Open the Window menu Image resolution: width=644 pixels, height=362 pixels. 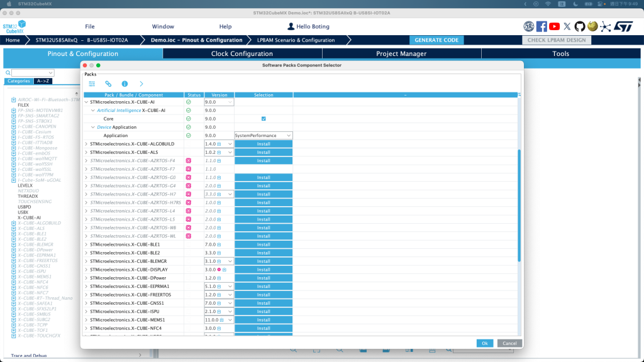(x=163, y=26)
